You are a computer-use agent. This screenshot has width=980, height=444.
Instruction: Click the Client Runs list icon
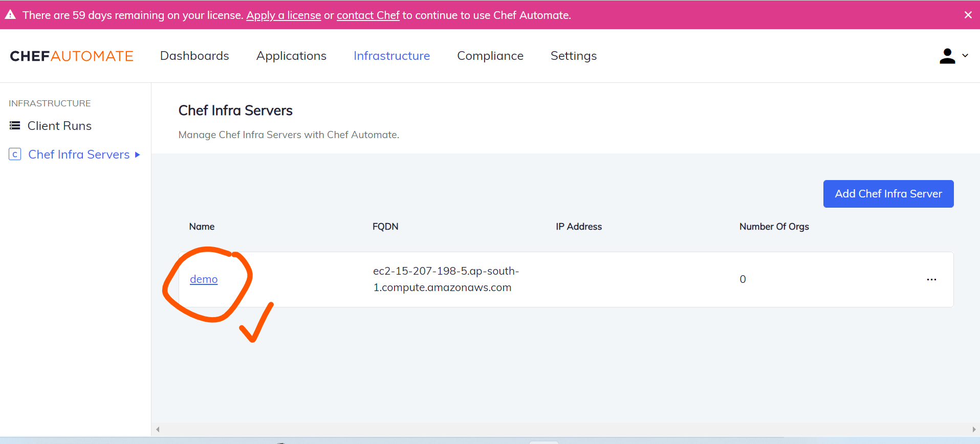click(15, 126)
